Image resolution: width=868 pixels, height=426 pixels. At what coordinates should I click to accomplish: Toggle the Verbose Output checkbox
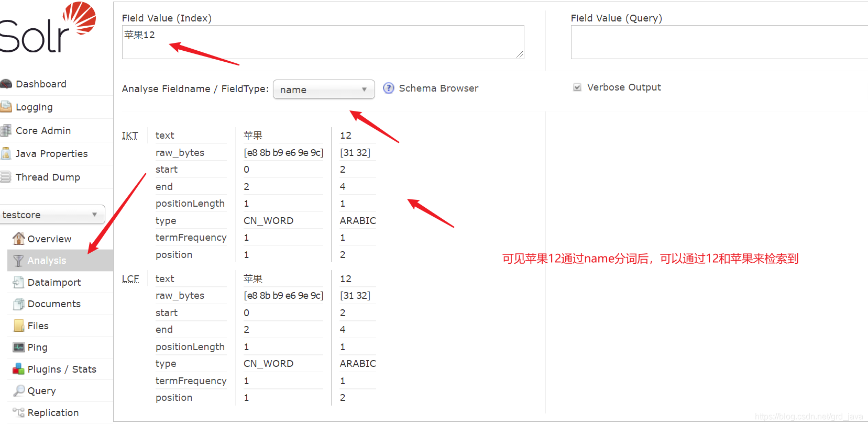(577, 87)
